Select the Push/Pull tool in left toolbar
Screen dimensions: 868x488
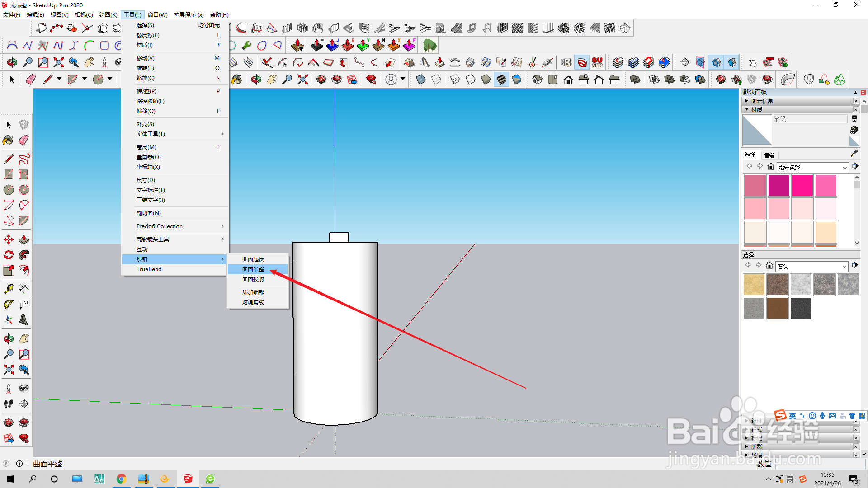tap(24, 239)
